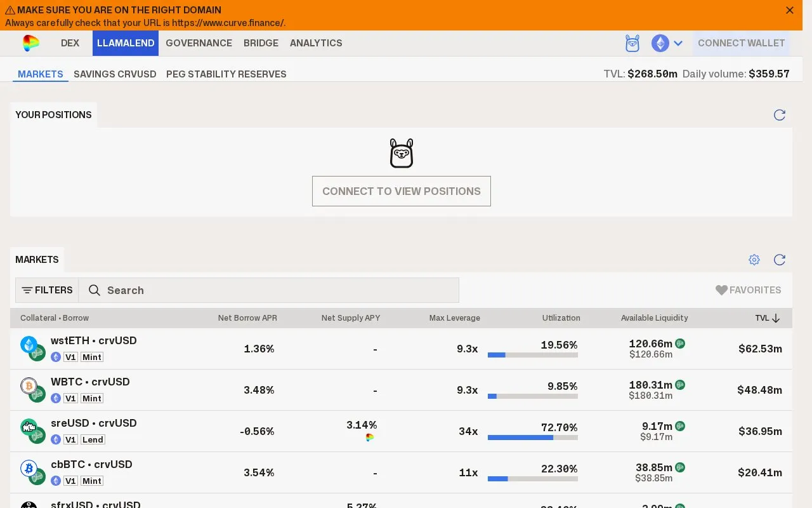Image resolution: width=812 pixels, height=508 pixels.
Task: Sort by TVL column arrow
Action: (x=776, y=318)
